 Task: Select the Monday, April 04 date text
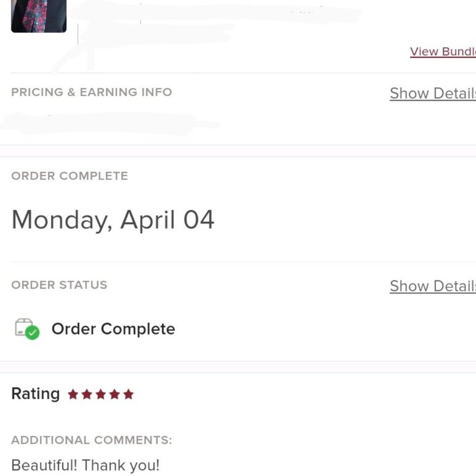[x=113, y=220]
